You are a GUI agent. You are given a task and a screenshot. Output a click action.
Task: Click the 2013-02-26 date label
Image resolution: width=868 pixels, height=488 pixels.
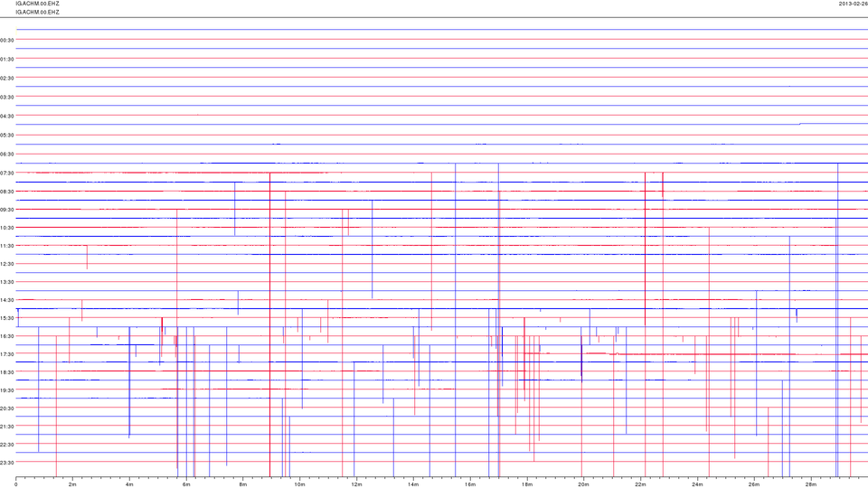pos(853,4)
